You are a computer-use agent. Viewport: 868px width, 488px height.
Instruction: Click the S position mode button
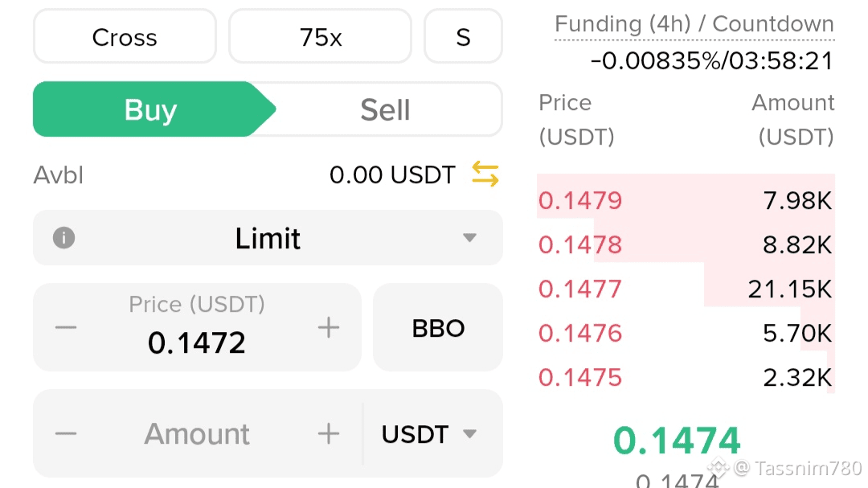[463, 37]
